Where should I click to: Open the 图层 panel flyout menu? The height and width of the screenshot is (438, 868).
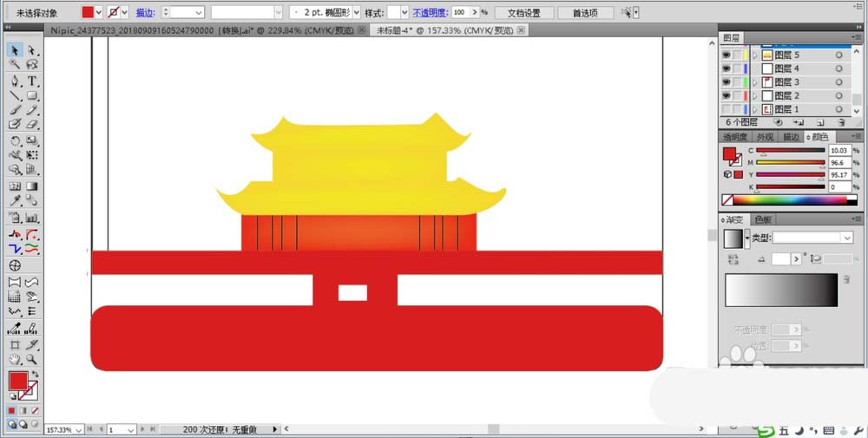[858, 37]
